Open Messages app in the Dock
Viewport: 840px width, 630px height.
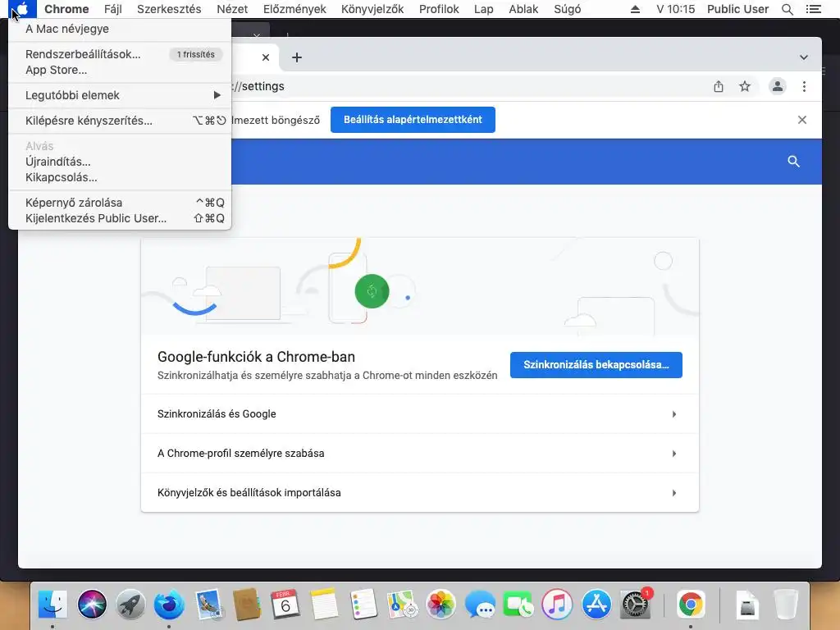click(480, 605)
